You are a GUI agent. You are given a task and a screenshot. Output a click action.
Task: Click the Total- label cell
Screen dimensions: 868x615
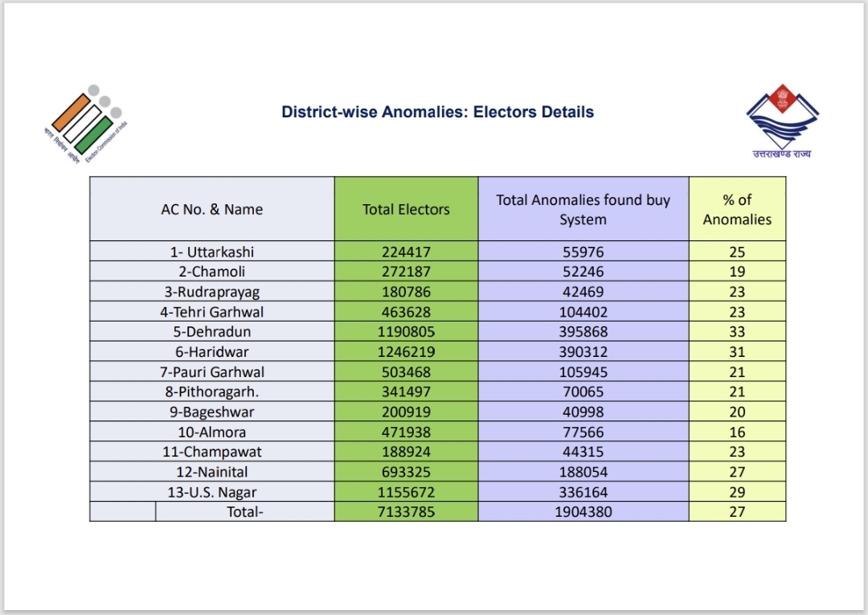click(244, 511)
